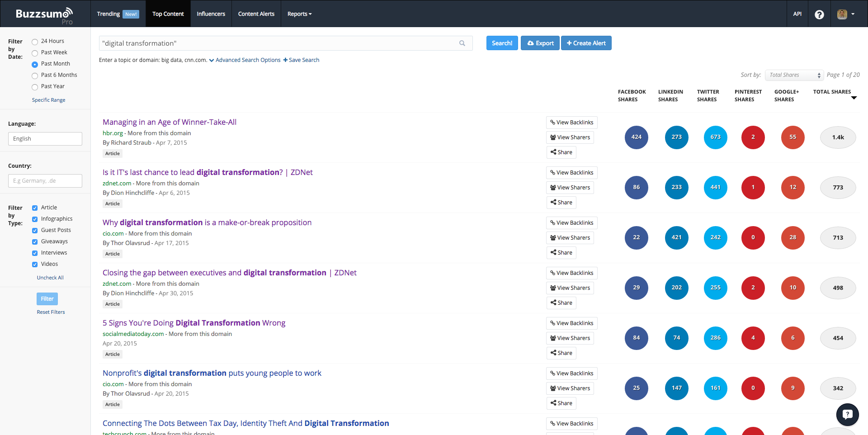Viewport: 868px width, 435px height.
Task: Go to Content Alerts tab
Action: point(256,14)
